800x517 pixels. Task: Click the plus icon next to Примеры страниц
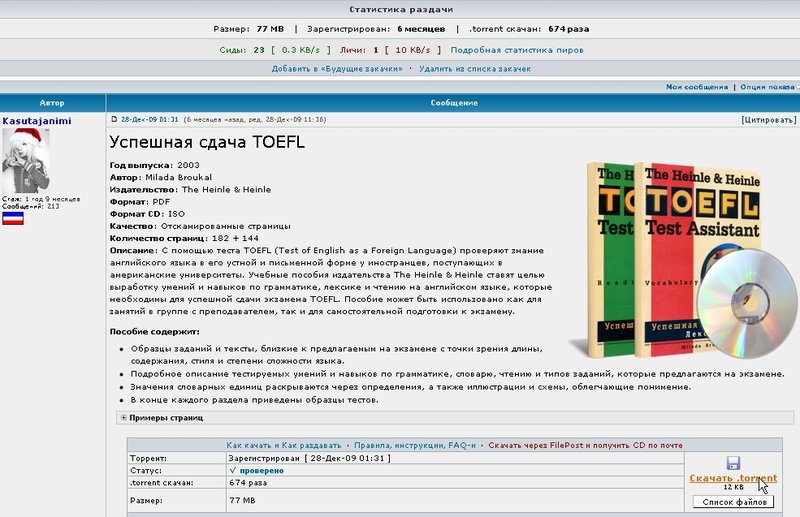[x=123, y=417]
